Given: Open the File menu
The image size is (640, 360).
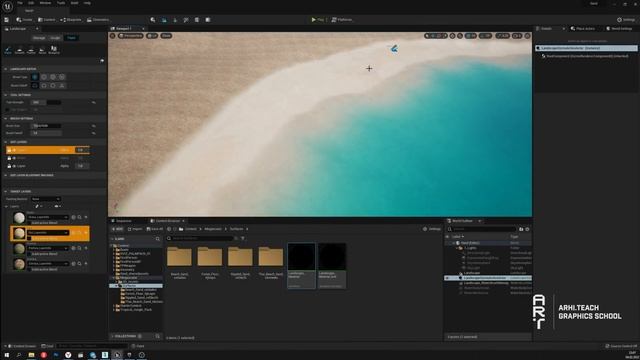Looking at the screenshot, I should pos(20,3).
